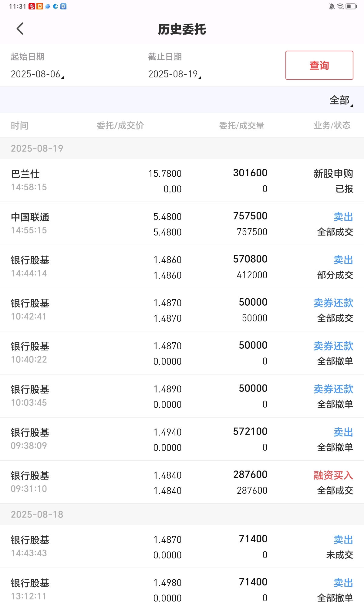Open the 巴兰仕 order row
Image resolution: width=364 pixels, height=607 pixels.
(x=182, y=181)
